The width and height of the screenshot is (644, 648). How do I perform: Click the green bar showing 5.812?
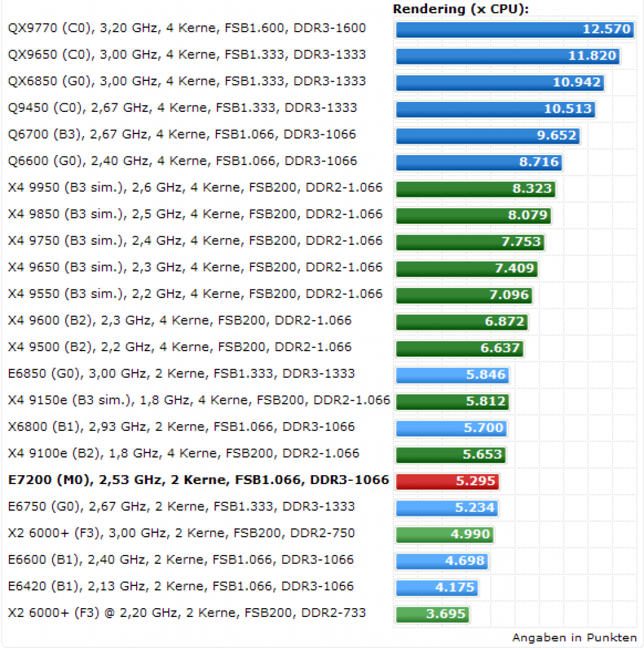(x=452, y=402)
